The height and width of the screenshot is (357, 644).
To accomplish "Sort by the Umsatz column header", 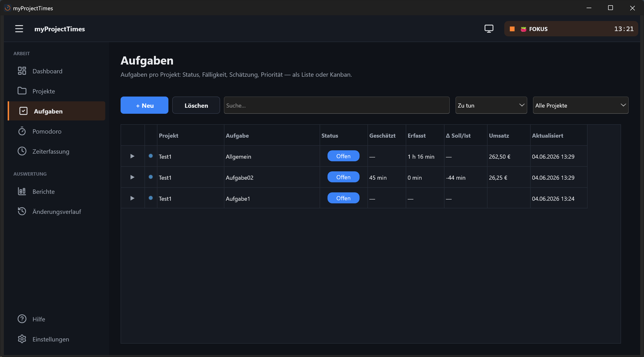I will pos(509,135).
